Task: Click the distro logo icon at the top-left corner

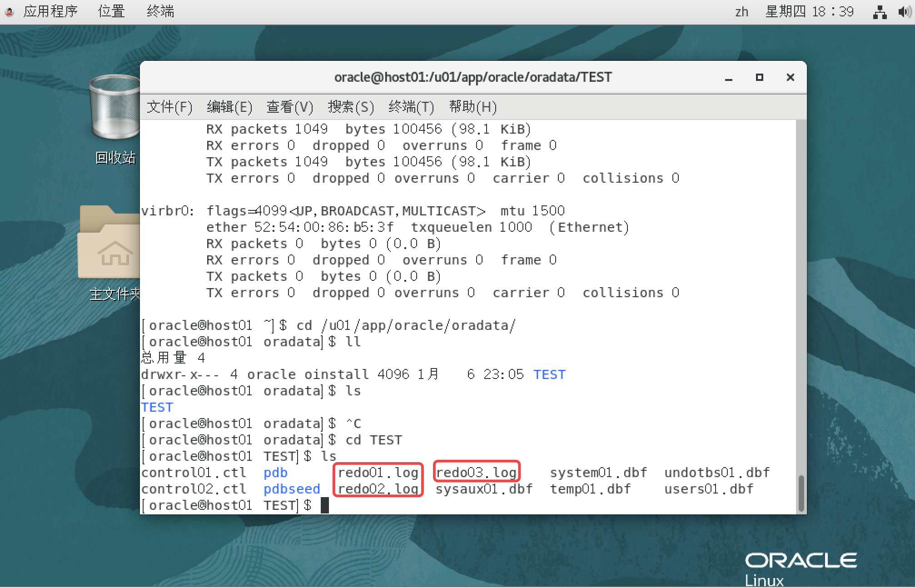Action: [x=9, y=11]
